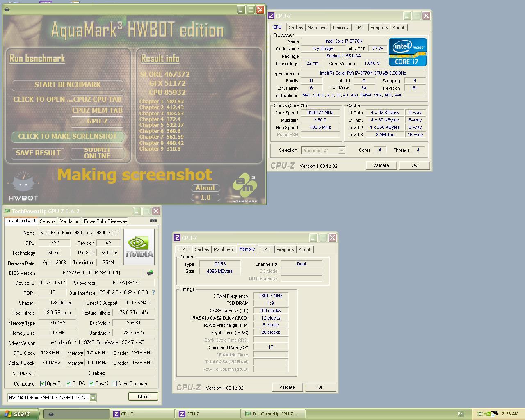Click CPUZ MEM TAB button in AquaMark
The image size is (525, 420).
pyautogui.click(x=97, y=110)
